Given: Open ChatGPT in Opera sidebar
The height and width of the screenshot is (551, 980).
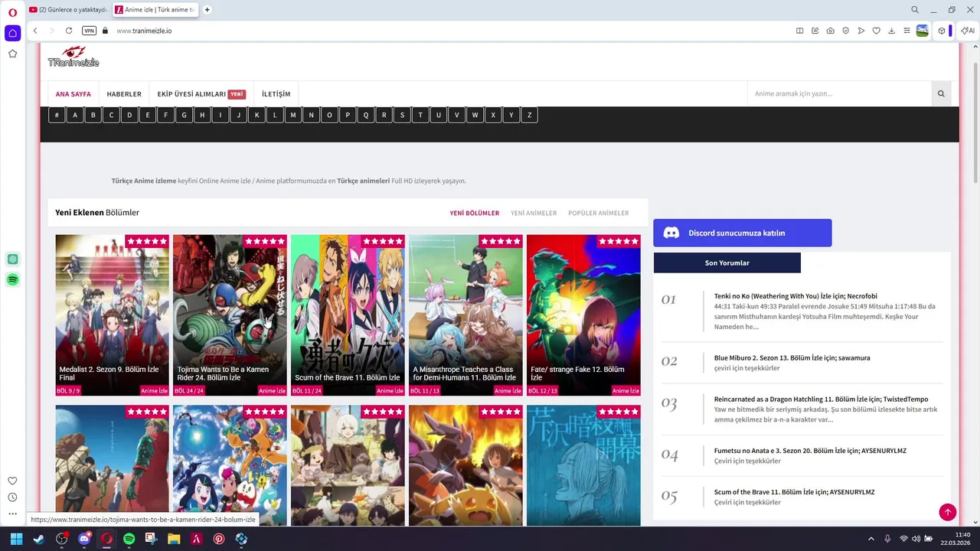Looking at the screenshot, I should click(12, 259).
